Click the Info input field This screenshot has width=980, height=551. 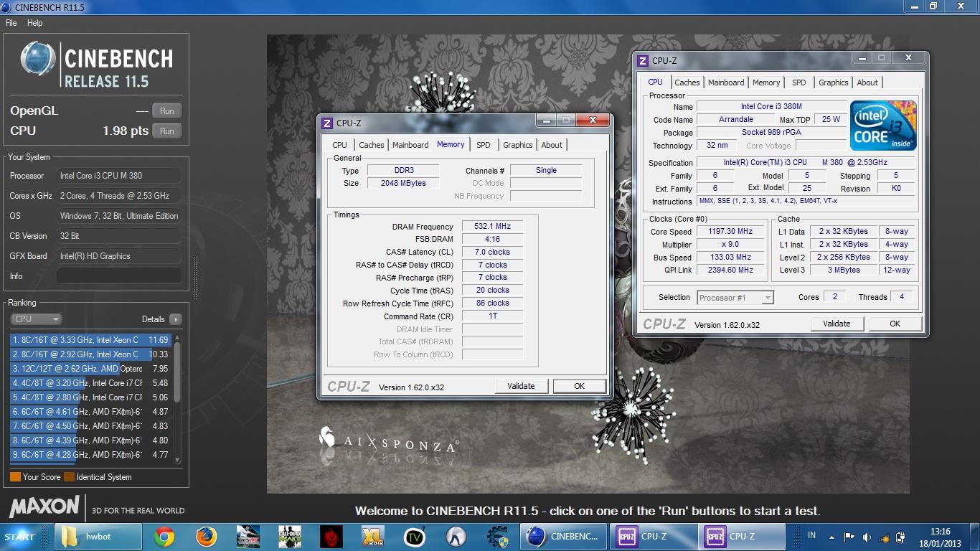coord(119,276)
